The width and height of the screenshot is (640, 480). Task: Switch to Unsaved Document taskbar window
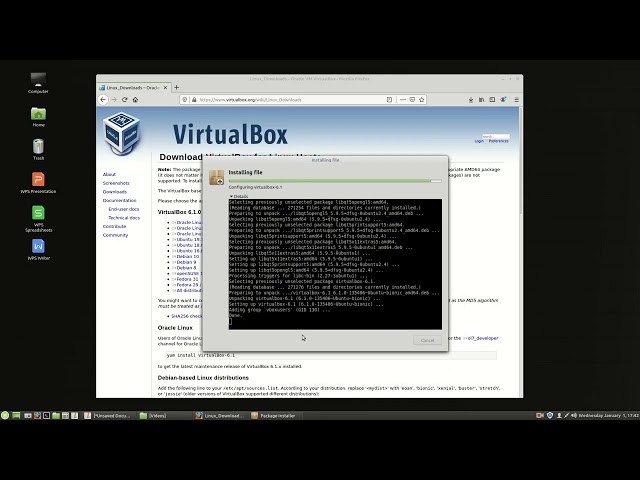tap(108, 416)
